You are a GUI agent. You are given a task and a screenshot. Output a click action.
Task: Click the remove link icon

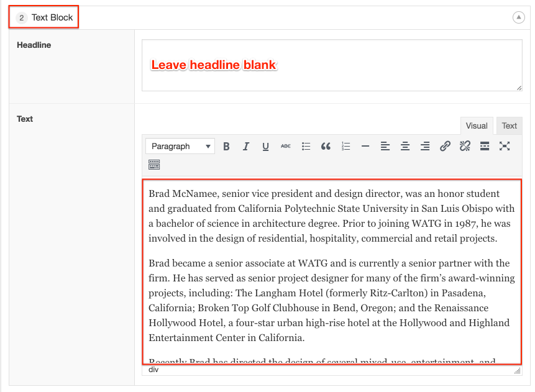click(x=465, y=147)
